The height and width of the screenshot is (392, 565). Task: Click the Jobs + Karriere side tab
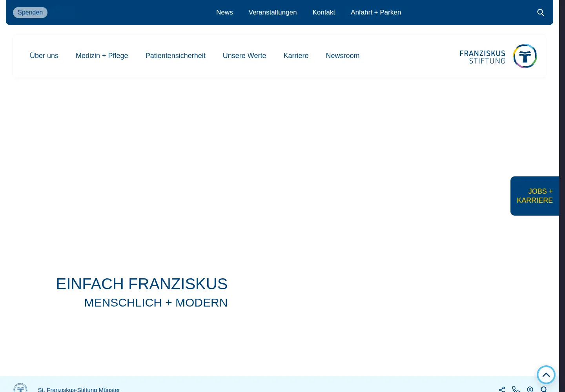click(535, 196)
